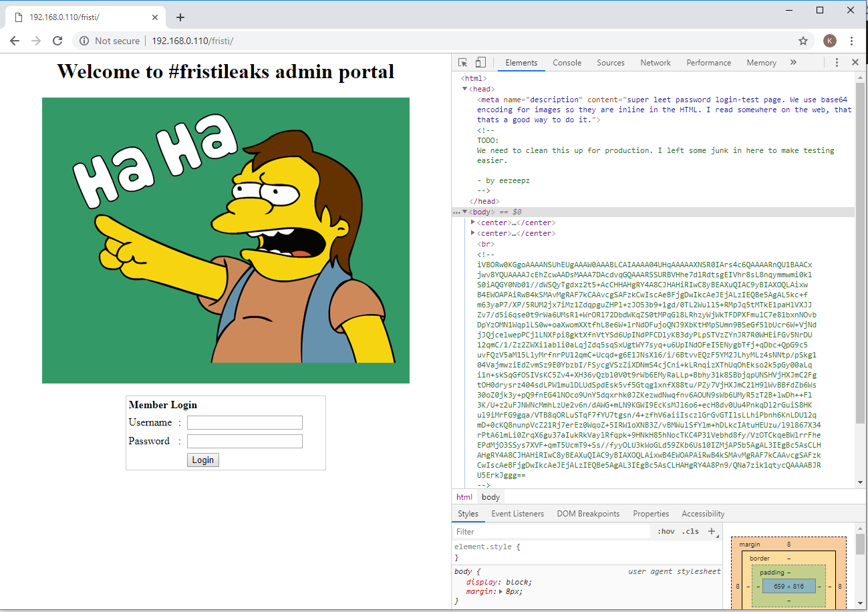Click the element.style rule

[x=487, y=547]
